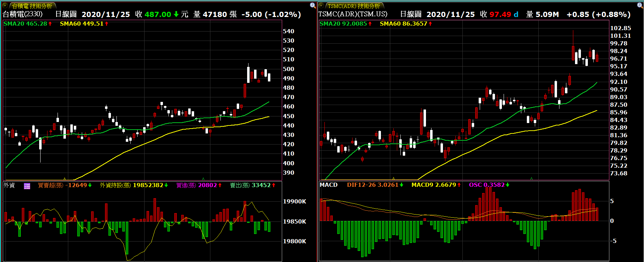
Task: Open the purple list icon beside 外資
Action: 27,186
